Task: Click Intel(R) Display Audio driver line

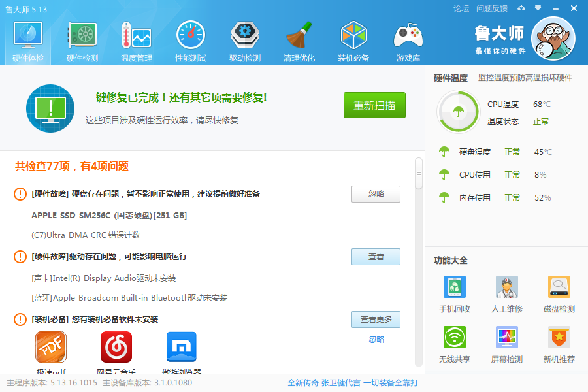Action: [x=103, y=278]
